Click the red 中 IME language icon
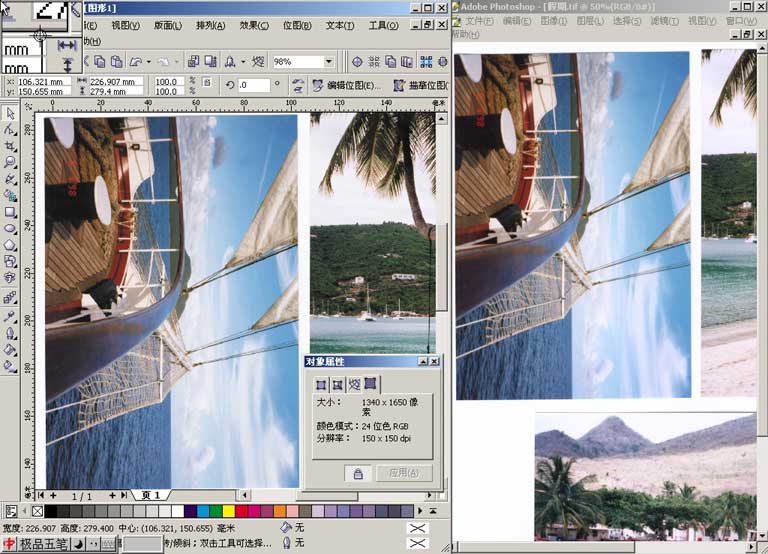This screenshot has width=768, height=554. coord(9,544)
